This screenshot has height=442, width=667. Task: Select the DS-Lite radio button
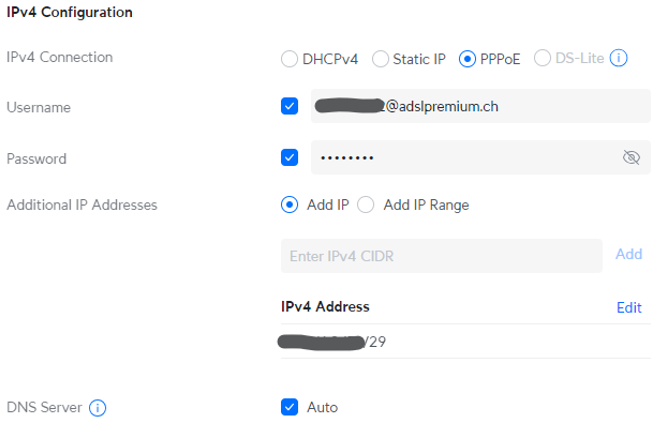tap(542, 58)
